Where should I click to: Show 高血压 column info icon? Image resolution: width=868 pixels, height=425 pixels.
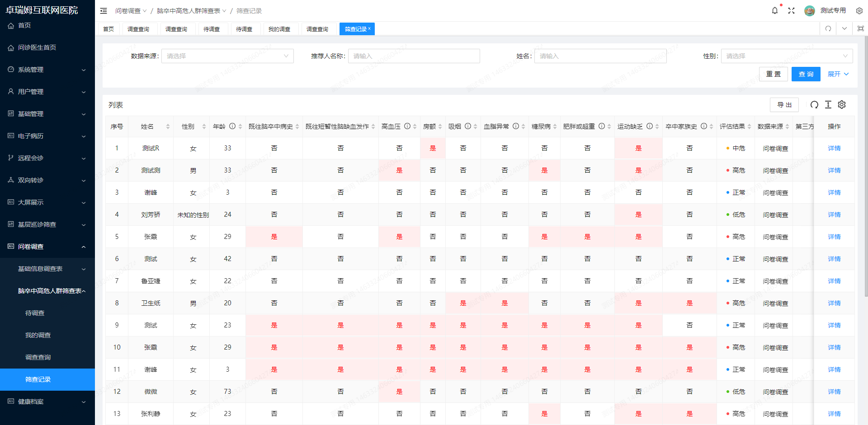[x=407, y=126]
